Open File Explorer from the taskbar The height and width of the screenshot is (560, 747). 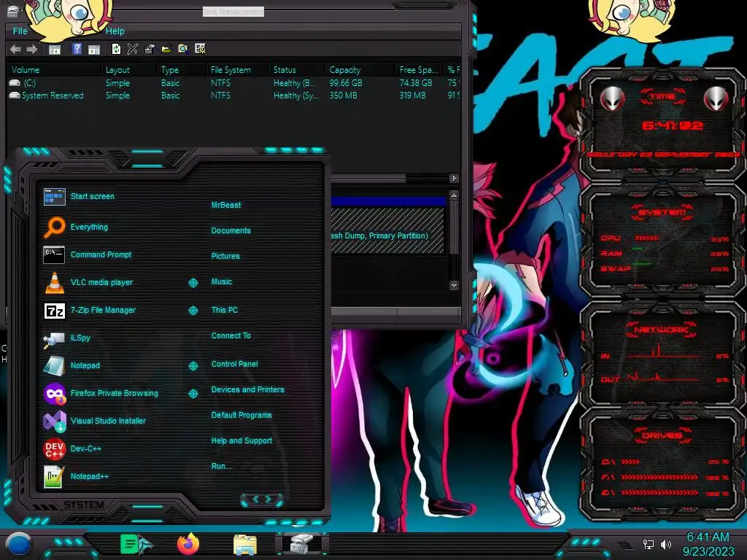coord(245,545)
